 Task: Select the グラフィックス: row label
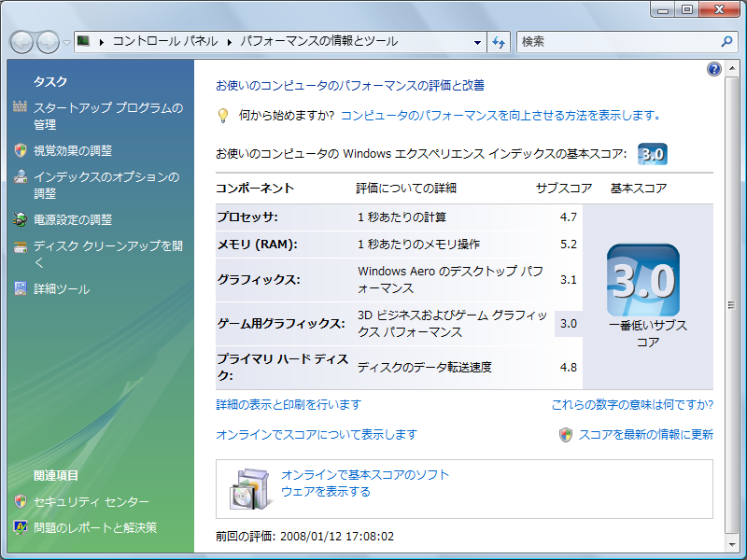(x=259, y=279)
